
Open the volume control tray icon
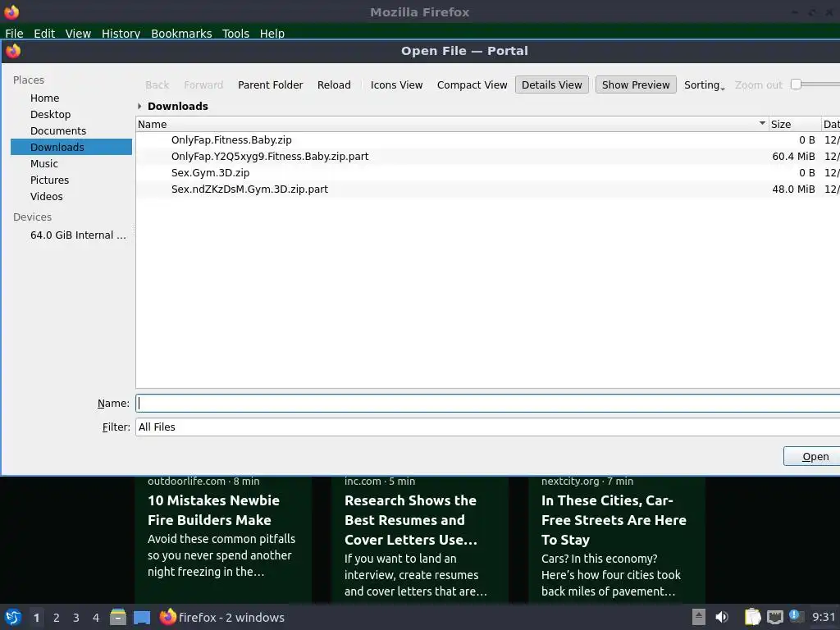pyautogui.click(x=722, y=617)
